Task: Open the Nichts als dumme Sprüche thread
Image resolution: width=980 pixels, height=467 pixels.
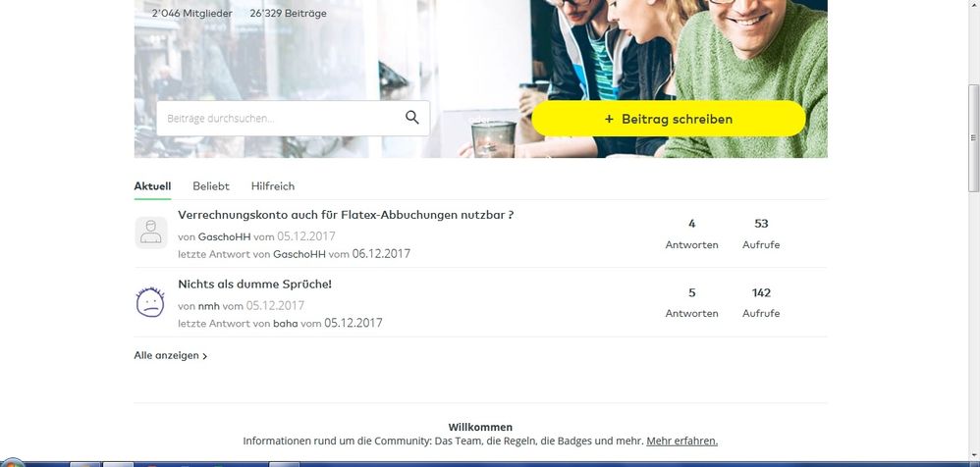Action: point(255,285)
